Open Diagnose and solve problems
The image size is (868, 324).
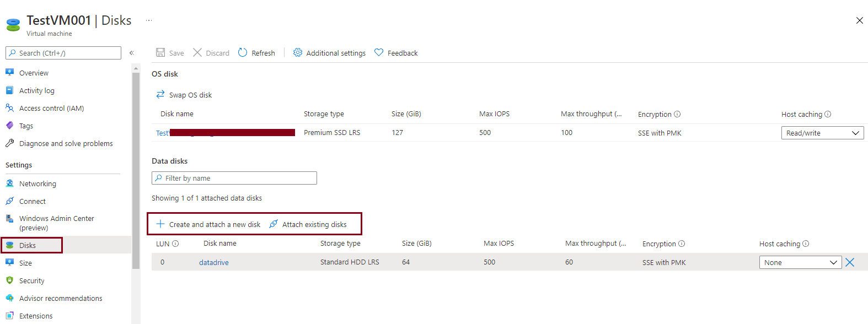click(x=66, y=143)
